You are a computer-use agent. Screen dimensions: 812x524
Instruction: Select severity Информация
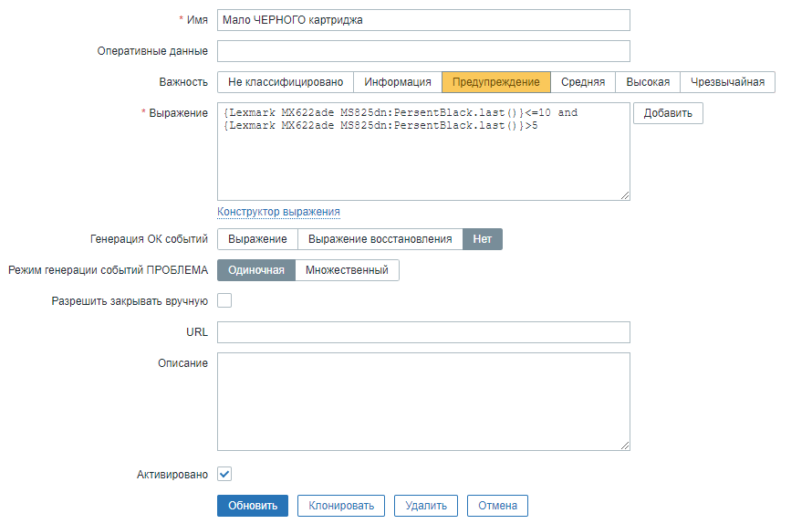tap(398, 82)
